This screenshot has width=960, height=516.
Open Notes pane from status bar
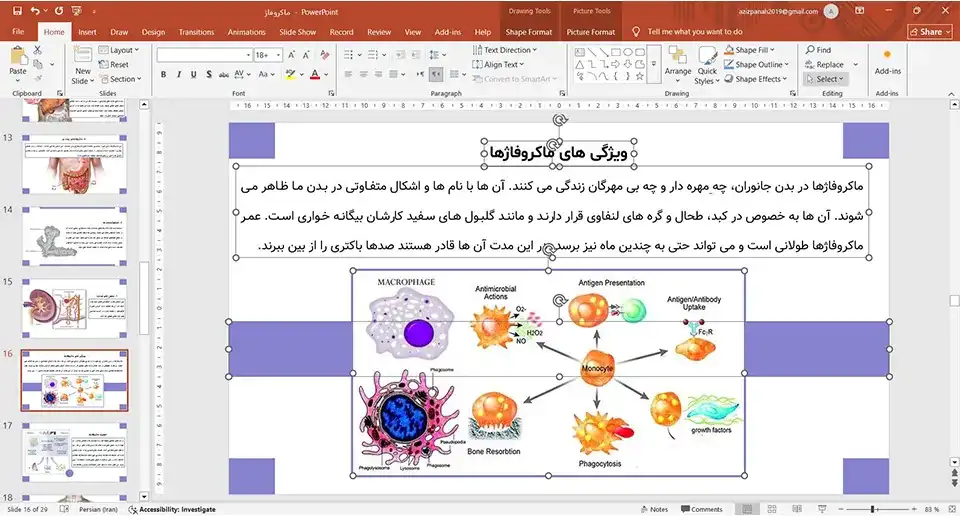654,509
